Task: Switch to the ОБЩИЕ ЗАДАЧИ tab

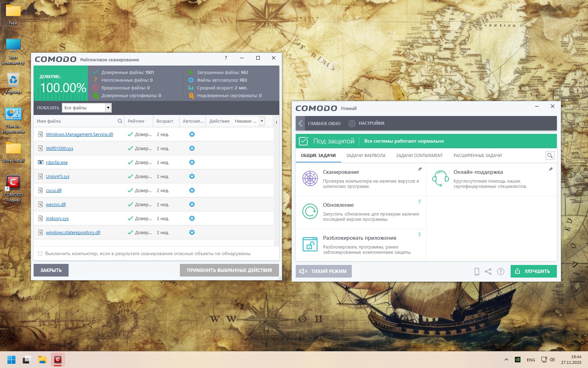Action: pyautogui.click(x=318, y=156)
